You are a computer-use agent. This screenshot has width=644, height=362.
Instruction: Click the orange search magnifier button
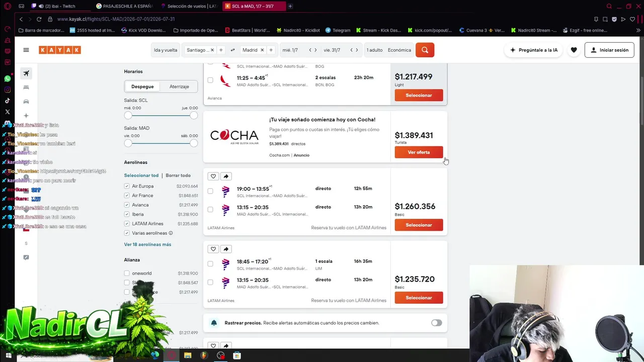[x=425, y=50]
